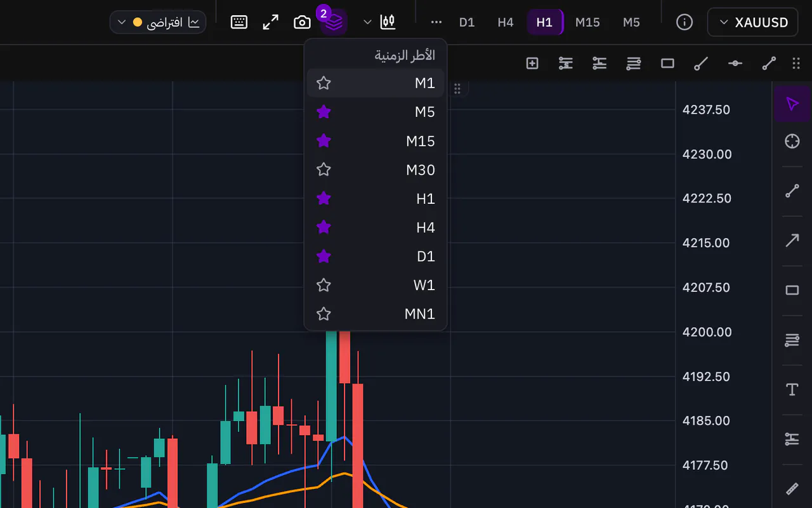Select the crosshair tool in sidebar

pos(792,141)
